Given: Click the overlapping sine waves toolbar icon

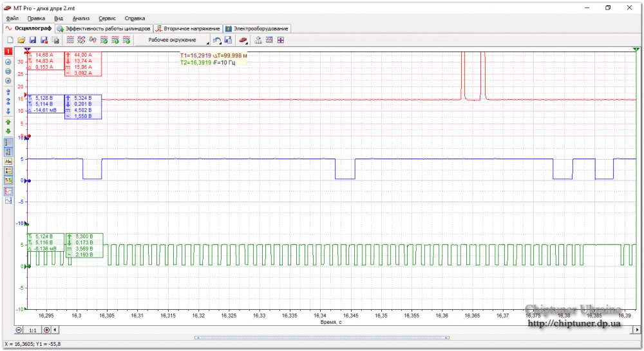Looking at the screenshot, I should pyautogui.click(x=93, y=40).
